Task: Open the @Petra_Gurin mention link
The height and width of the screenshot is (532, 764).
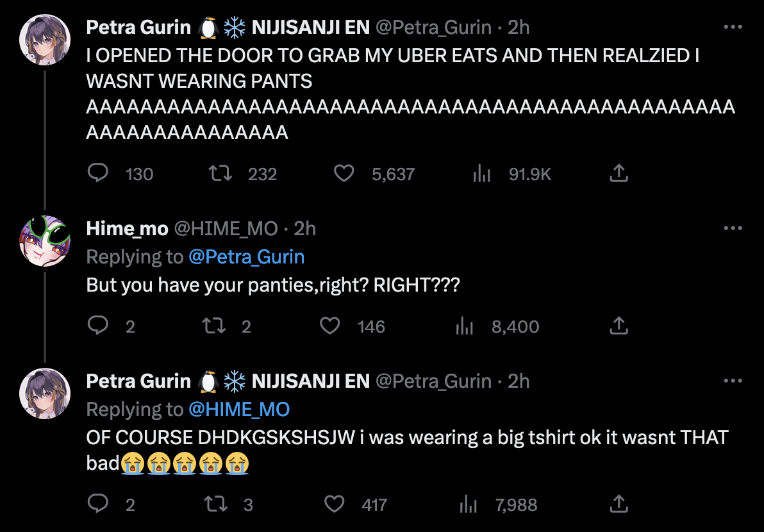Action: pyautogui.click(x=246, y=257)
